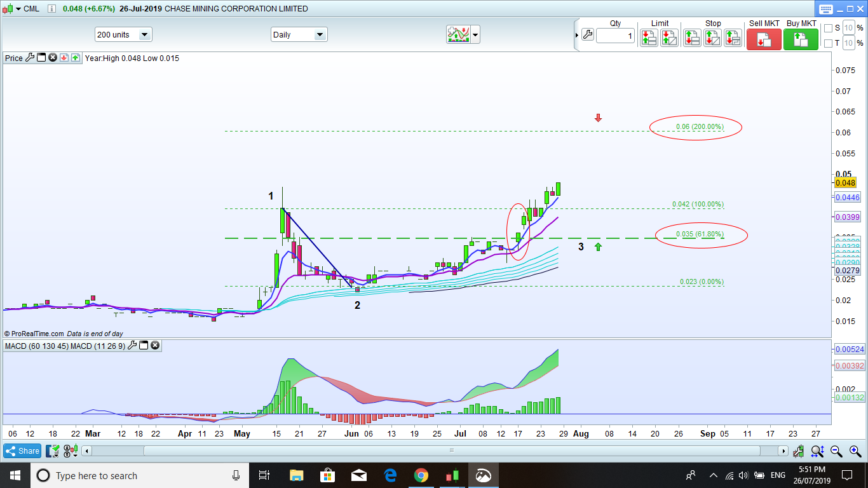Open Price panel wrench settings
868x488 pixels.
click(30, 58)
